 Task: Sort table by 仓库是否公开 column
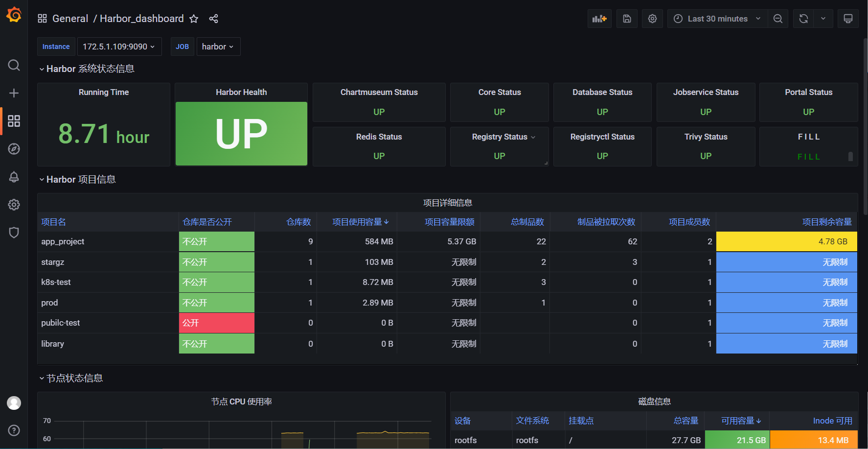coord(207,222)
